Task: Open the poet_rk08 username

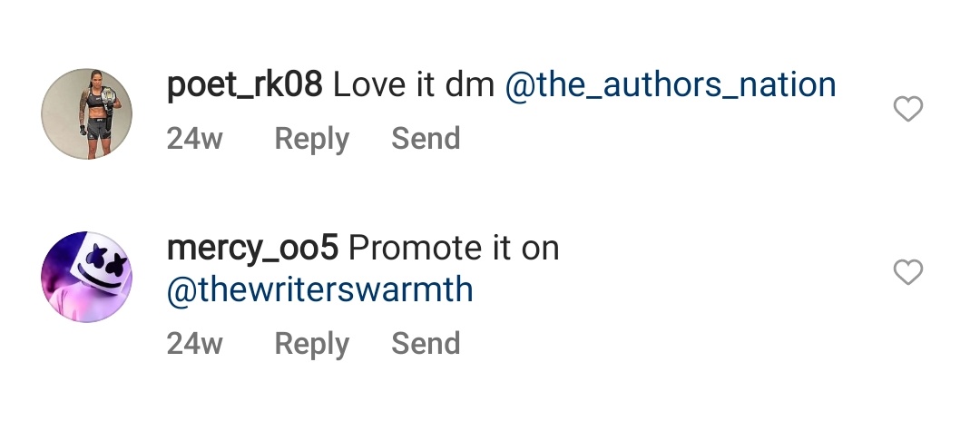Action: [244, 85]
